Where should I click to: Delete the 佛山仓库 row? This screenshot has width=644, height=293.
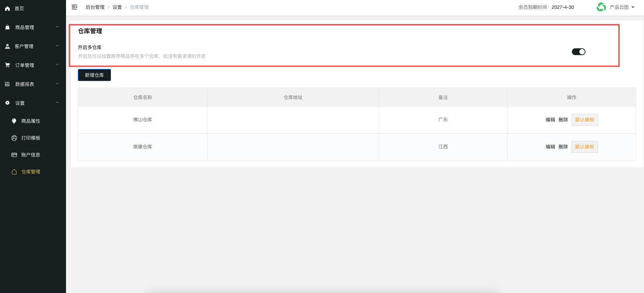point(563,120)
